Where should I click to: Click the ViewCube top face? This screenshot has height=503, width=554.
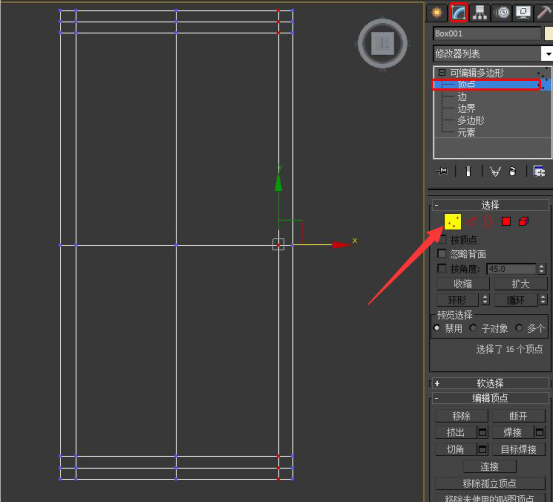(x=383, y=43)
